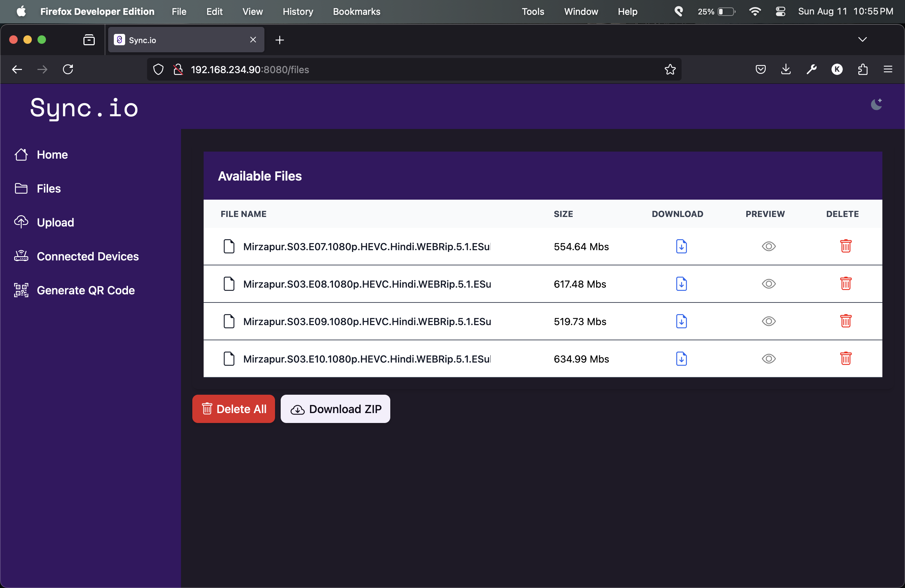
Task: Select the Mirzapur S03.E07 file name
Action: tap(367, 247)
